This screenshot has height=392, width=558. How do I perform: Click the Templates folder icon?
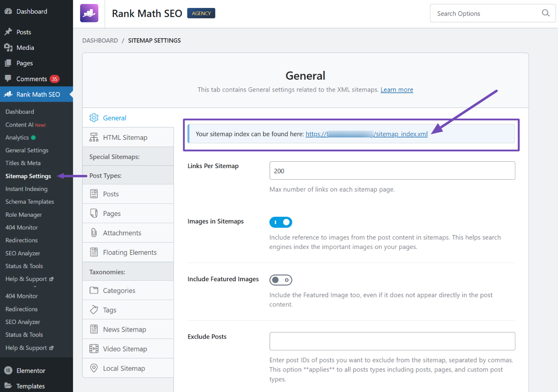[x=8, y=386]
